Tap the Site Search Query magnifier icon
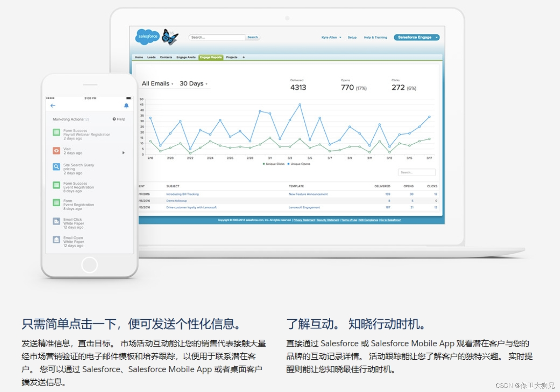The width and height of the screenshot is (560, 392). tap(56, 167)
